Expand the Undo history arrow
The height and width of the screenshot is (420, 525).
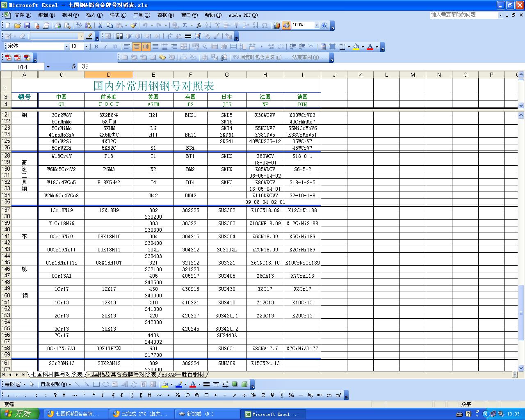tap(152, 25)
